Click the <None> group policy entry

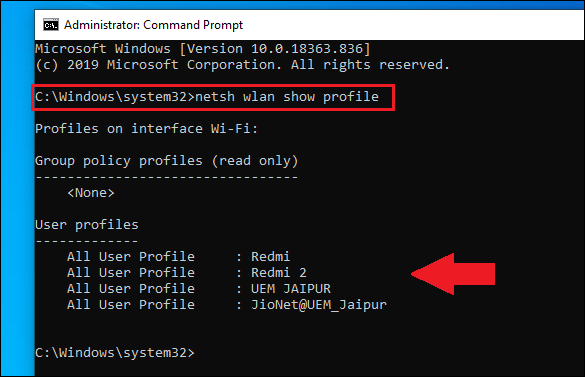coord(91,193)
